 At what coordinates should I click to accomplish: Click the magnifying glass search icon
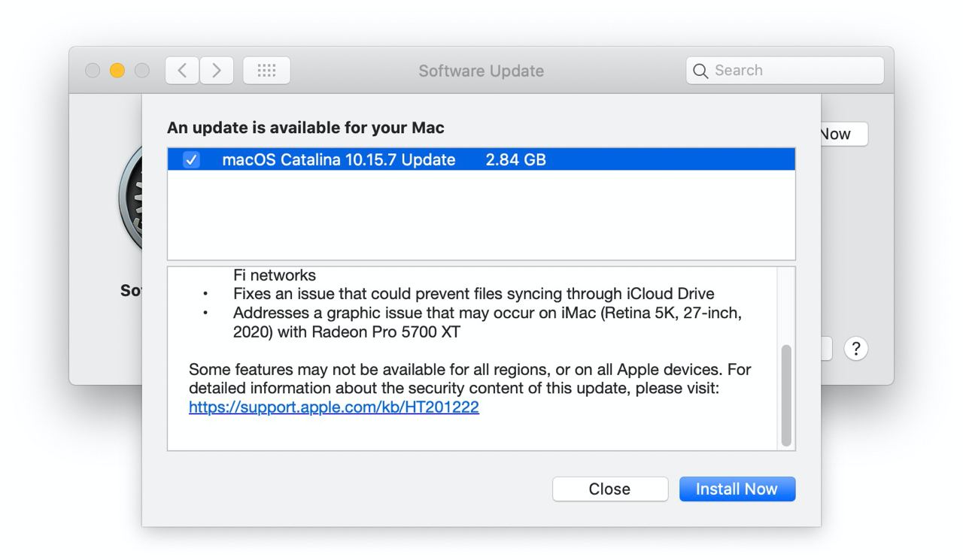pos(700,71)
